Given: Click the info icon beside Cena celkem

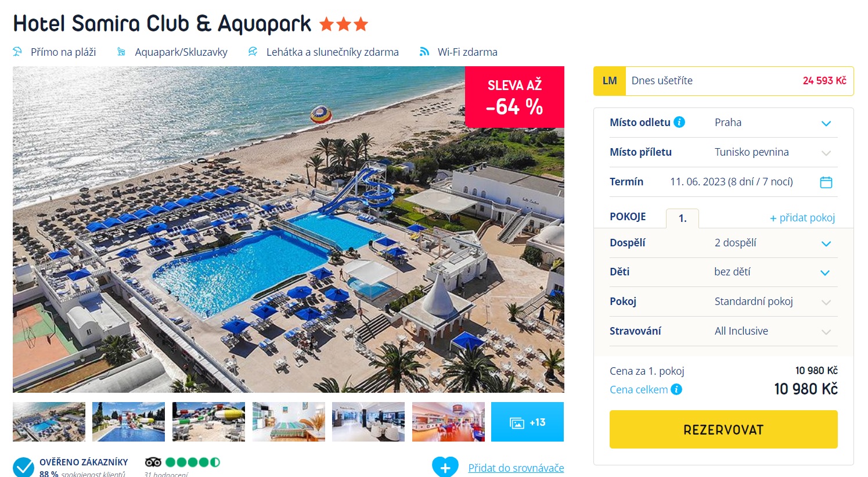Looking at the screenshot, I should tap(676, 389).
